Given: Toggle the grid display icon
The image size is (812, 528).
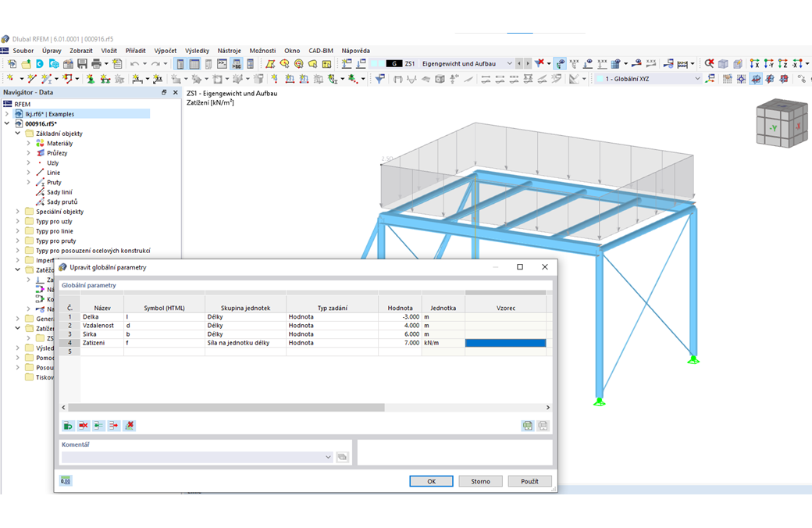Looking at the screenshot, I should (x=727, y=79).
